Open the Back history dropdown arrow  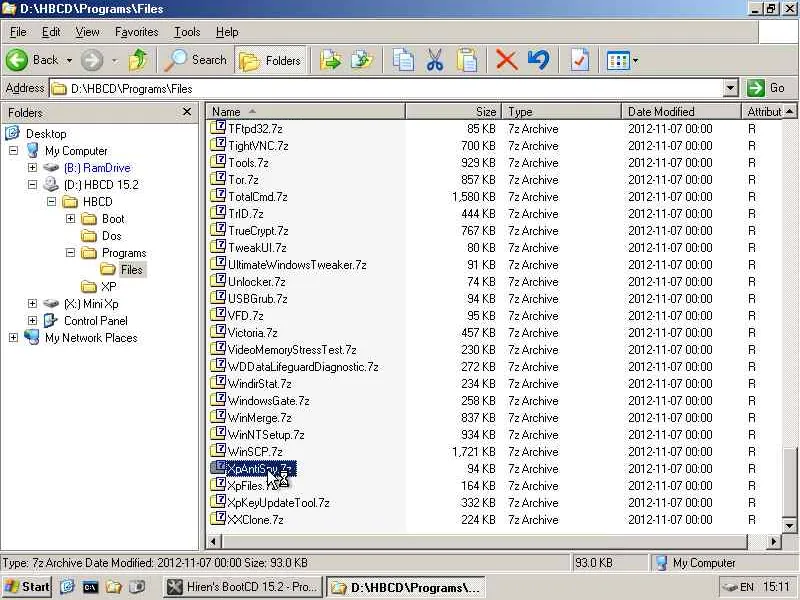69,61
